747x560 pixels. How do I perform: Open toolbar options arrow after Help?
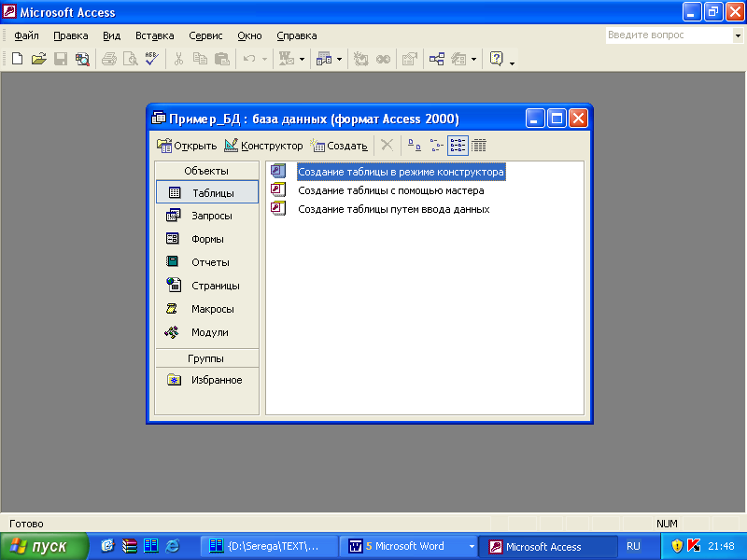(512, 63)
